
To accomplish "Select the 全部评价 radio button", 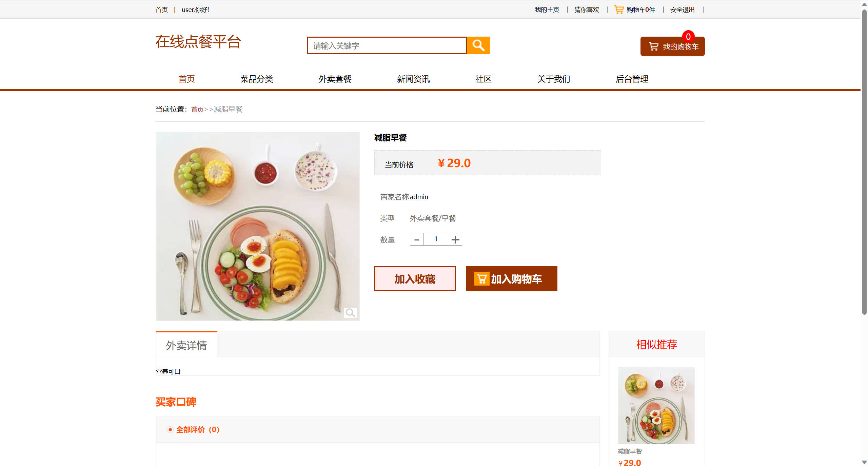I will 170,430.
